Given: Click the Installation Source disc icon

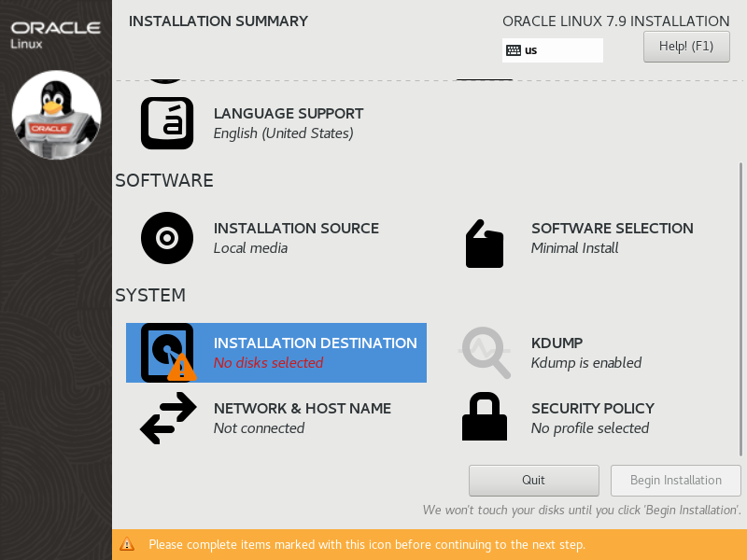Looking at the screenshot, I should pyautogui.click(x=167, y=238).
